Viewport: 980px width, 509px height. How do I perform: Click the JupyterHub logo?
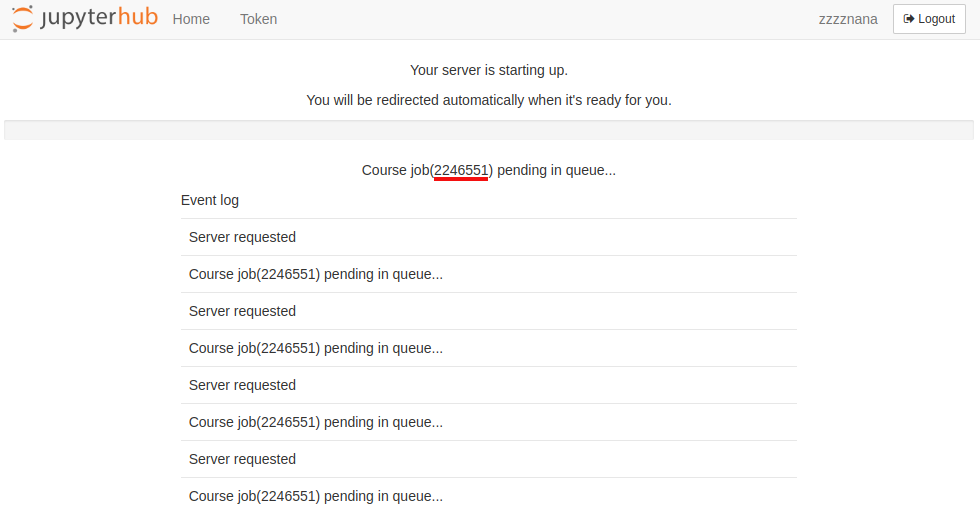85,18
